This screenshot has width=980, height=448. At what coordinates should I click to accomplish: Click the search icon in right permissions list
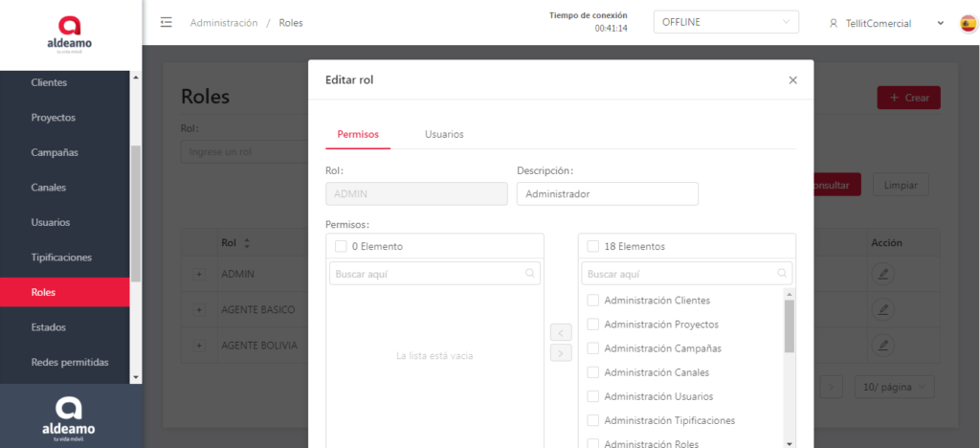coord(782,274)
